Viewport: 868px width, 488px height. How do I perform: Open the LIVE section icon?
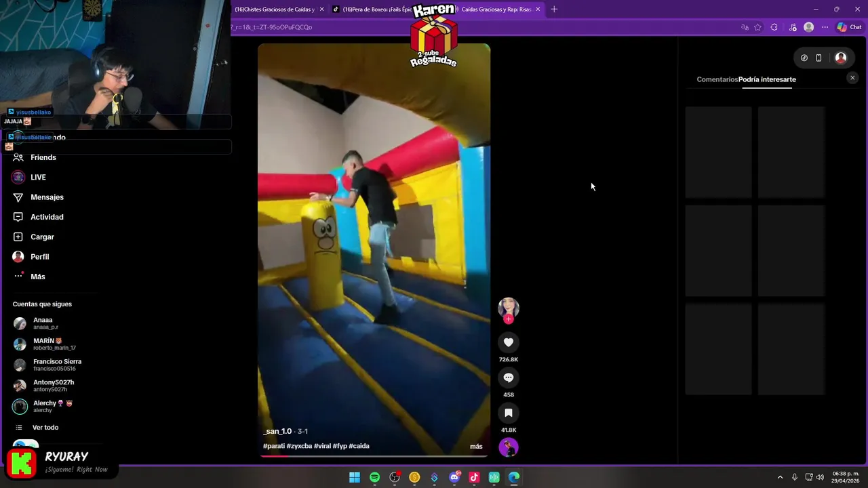tap(18, 177)
